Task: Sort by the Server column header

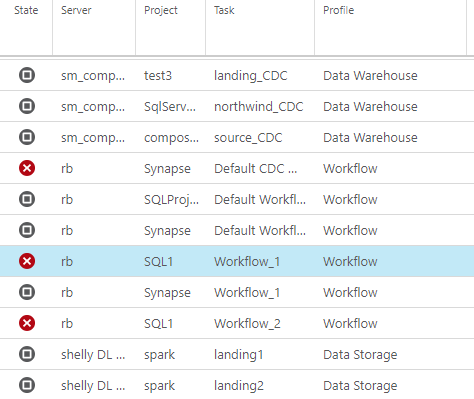Action: [x=76, y=10]
